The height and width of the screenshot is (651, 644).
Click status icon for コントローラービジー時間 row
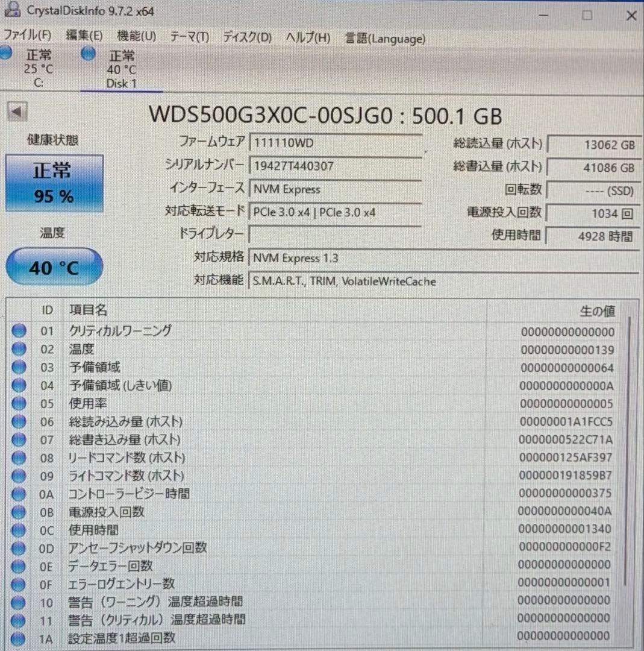point(19,494)
